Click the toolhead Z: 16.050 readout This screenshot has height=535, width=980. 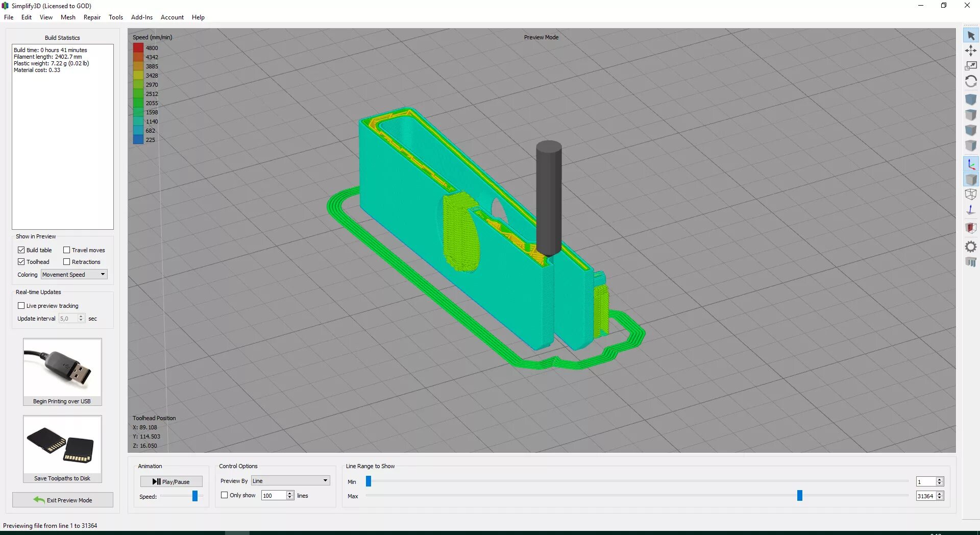click(145, 446)
